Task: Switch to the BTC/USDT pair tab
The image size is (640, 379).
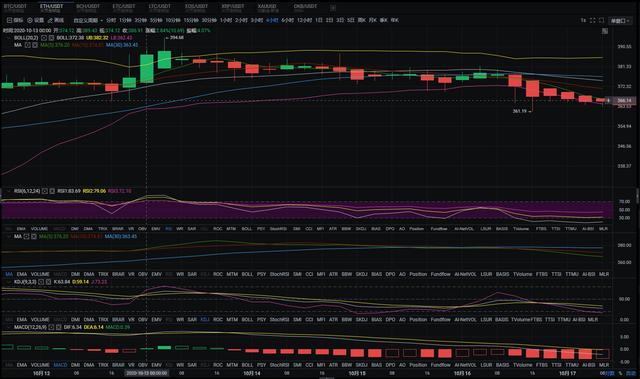Action: [15, 7]
